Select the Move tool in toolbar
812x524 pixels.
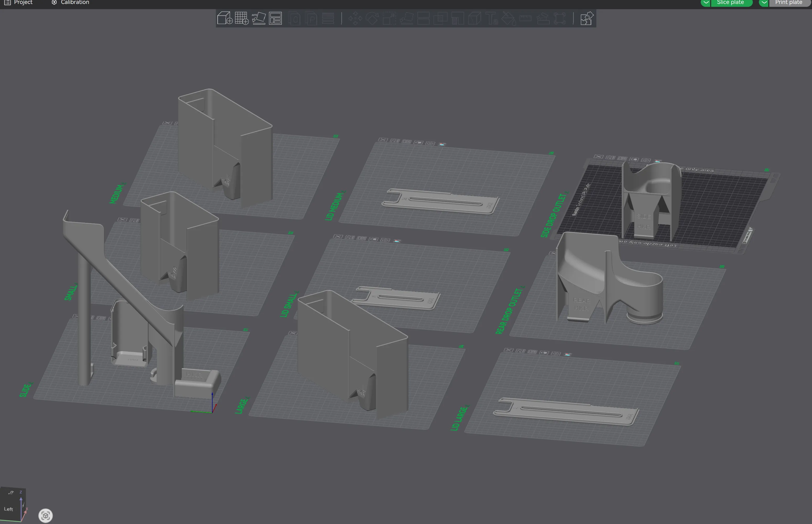[x=355, y=18]
